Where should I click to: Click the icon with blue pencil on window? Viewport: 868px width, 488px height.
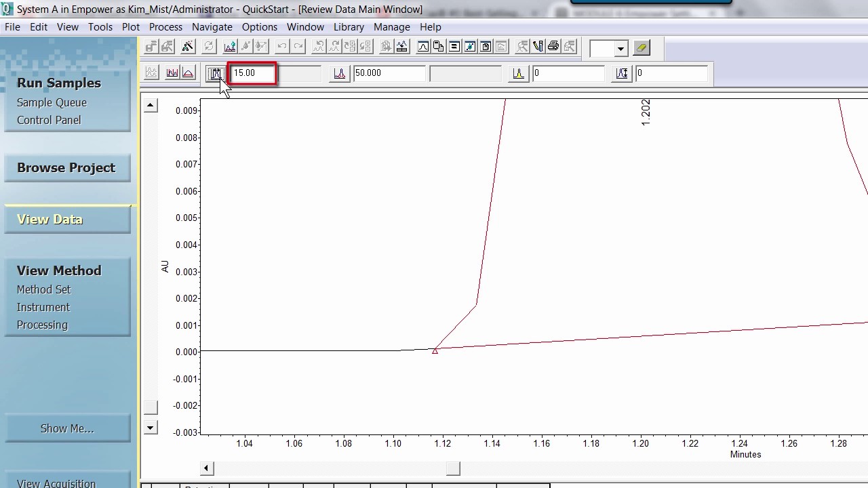(x=470, y=47)
